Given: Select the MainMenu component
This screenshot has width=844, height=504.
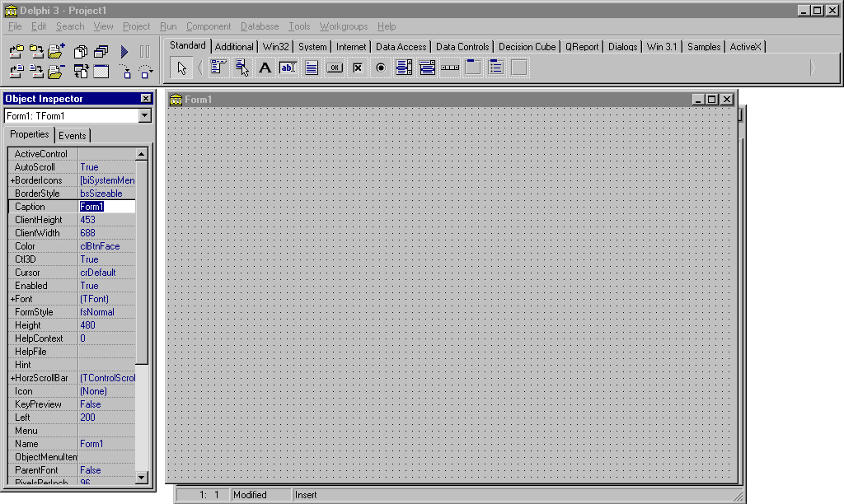Looking at the screenshot, I should coord(218,68).
